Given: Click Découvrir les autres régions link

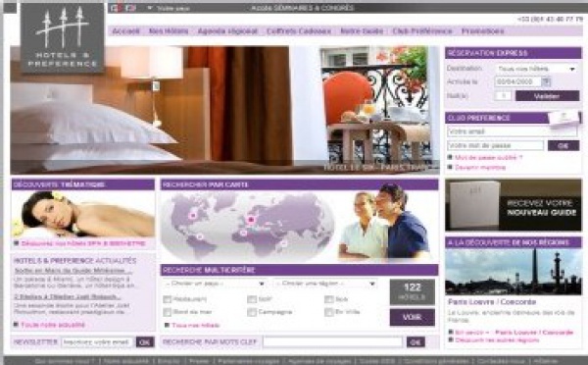Looking at the screenshot, I should [x=497, y=340].
